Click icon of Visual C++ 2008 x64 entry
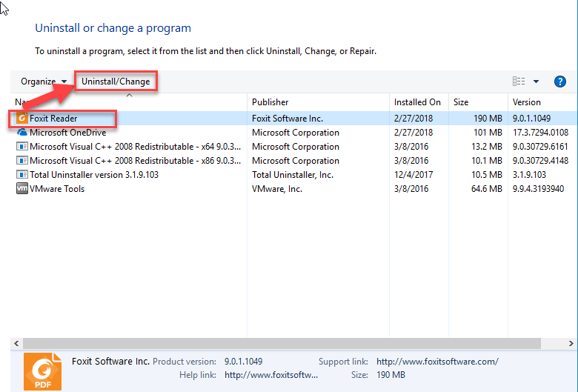 point(22,147)
